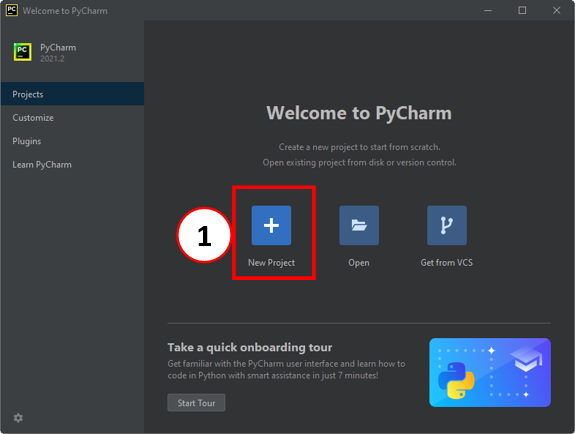Click the New Project label
The height and width of the screenshot is (434, 575).
tap(271, 263)
